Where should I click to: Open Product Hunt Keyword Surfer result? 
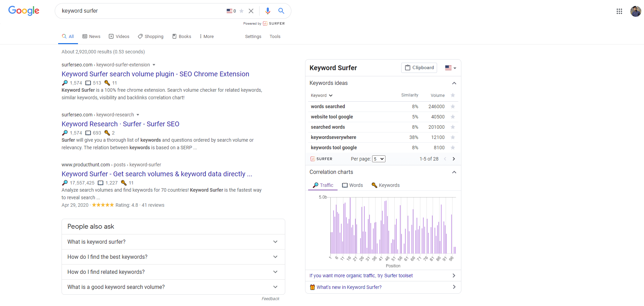[x=157, y=174]
